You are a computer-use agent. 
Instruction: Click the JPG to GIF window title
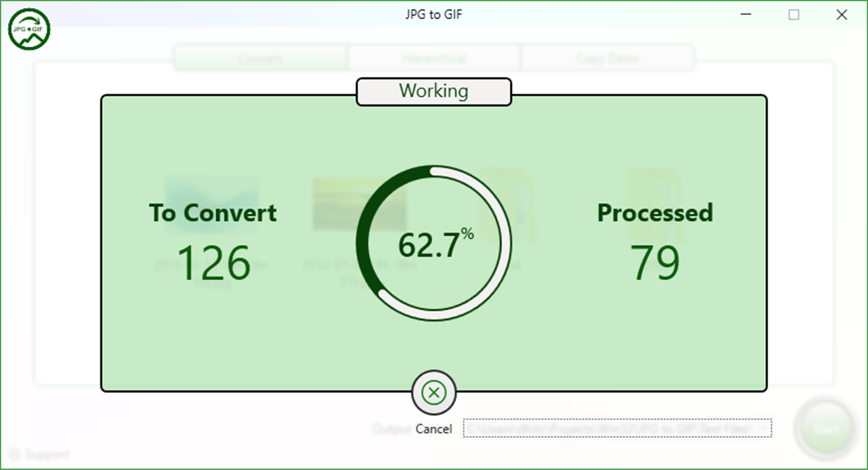(434, 14)
